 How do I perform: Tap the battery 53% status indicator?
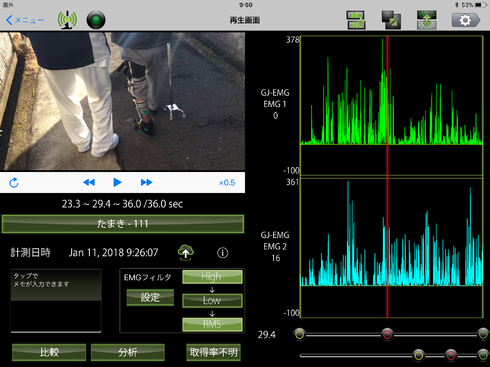[x=474, y=5]
